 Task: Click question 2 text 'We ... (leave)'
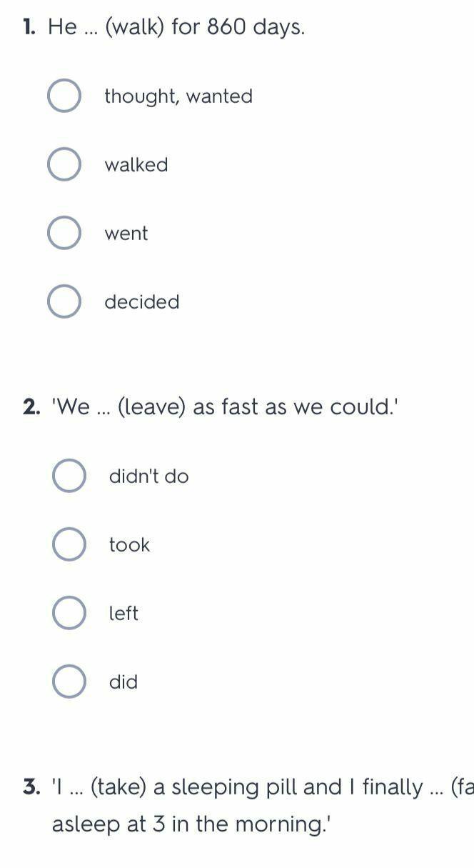[225, 407]
